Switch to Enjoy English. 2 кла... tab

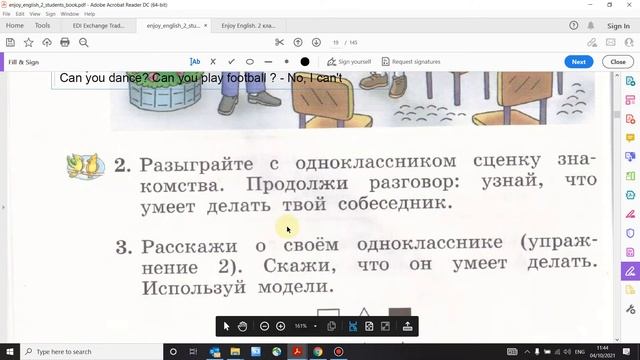tap(248, 25)
